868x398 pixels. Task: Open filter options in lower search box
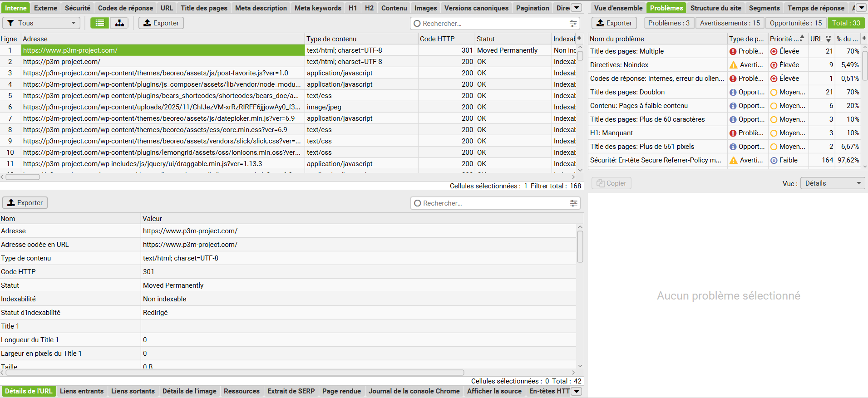[573, 203]
